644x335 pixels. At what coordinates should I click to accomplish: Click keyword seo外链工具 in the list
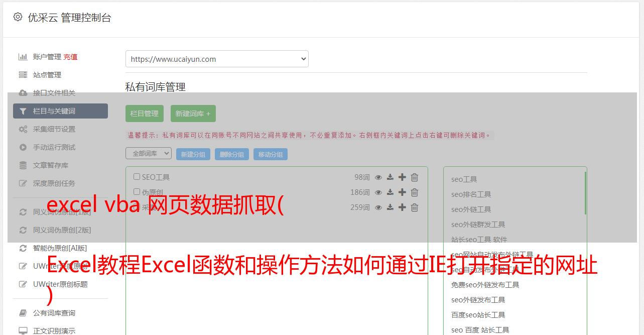click(471, 209)
